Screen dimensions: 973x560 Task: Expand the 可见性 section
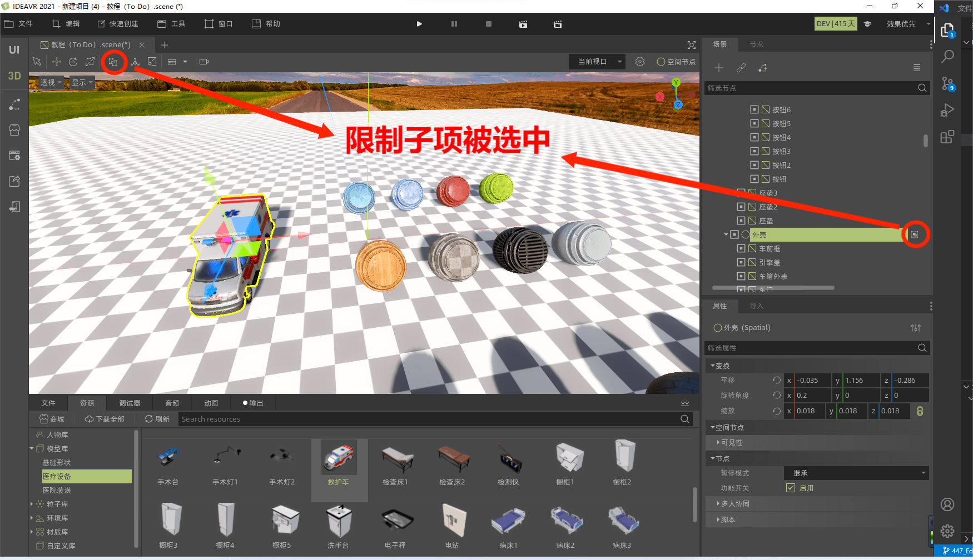[718, 442]
